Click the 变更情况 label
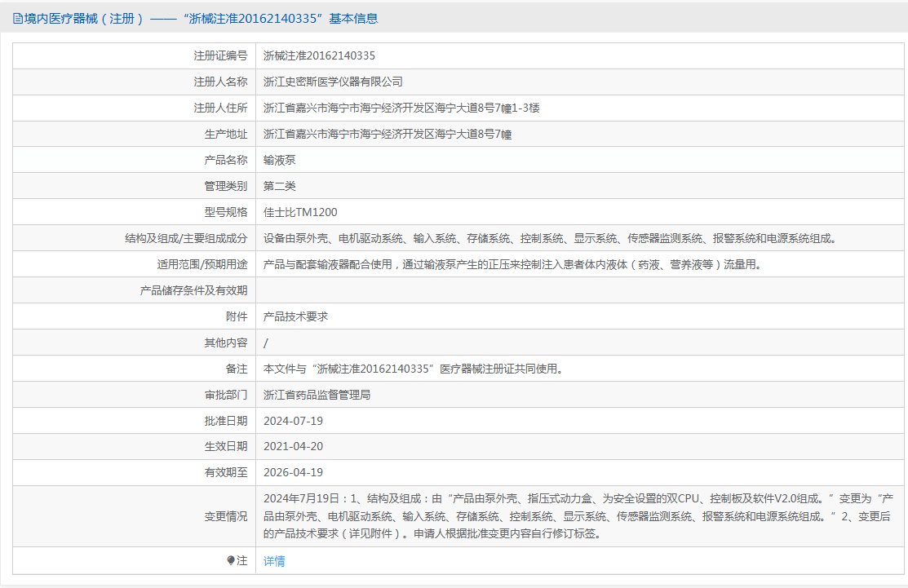 (x=226, y=516)
